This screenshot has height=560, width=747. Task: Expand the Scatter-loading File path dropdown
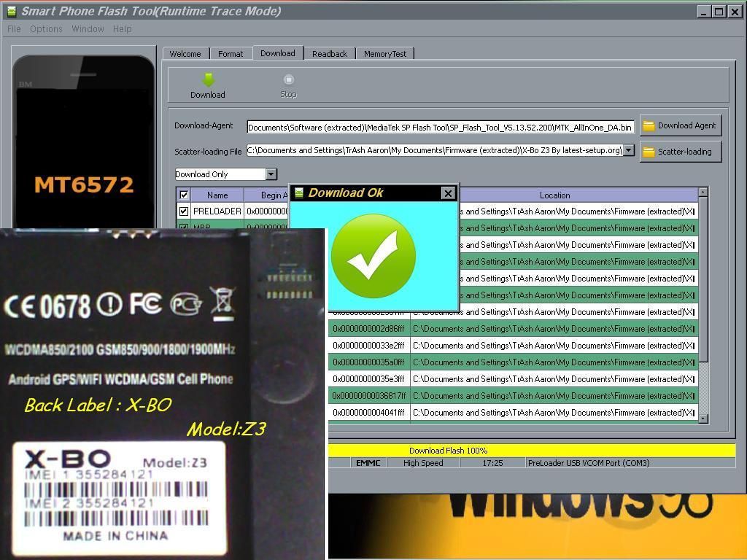pos(628,150)
